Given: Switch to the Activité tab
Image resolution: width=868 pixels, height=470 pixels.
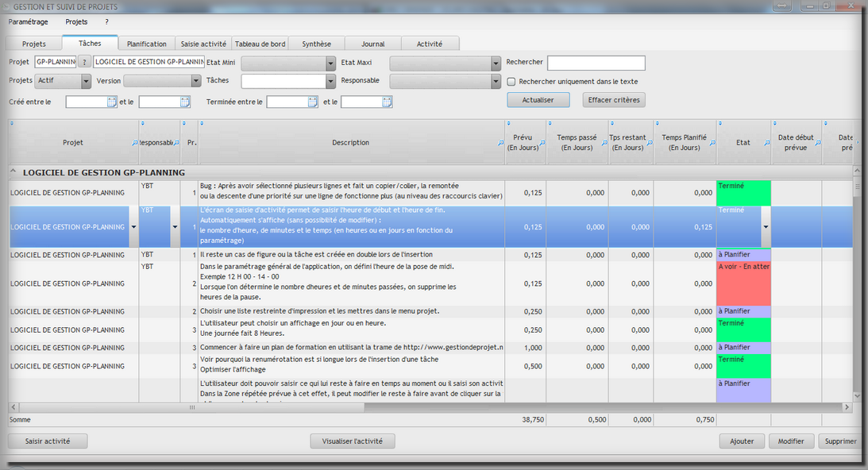Looking at the screenshot, I should pyautogui.click(x=430, y=44).
